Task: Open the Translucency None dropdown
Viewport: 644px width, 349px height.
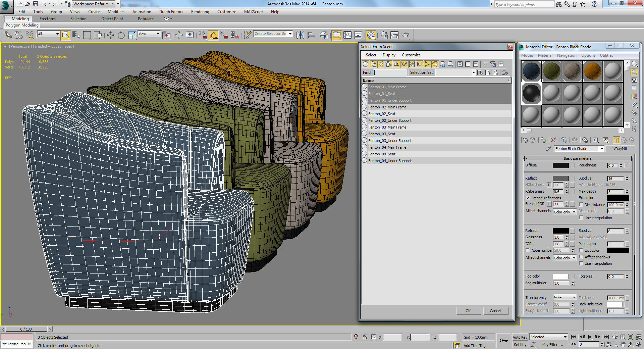Action: [x=565, y=297]
